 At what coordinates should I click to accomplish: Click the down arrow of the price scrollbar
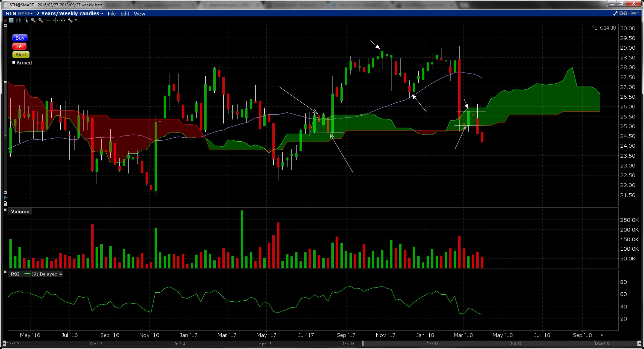(5, 193)
